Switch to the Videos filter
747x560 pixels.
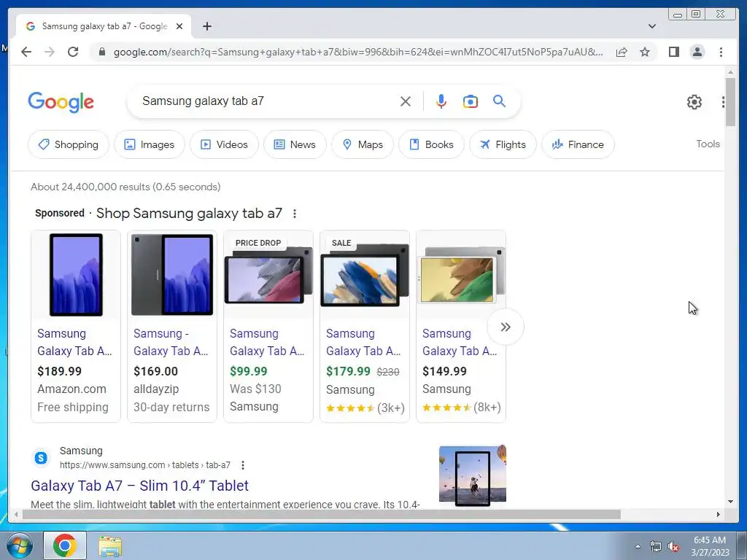click(224, 144)
